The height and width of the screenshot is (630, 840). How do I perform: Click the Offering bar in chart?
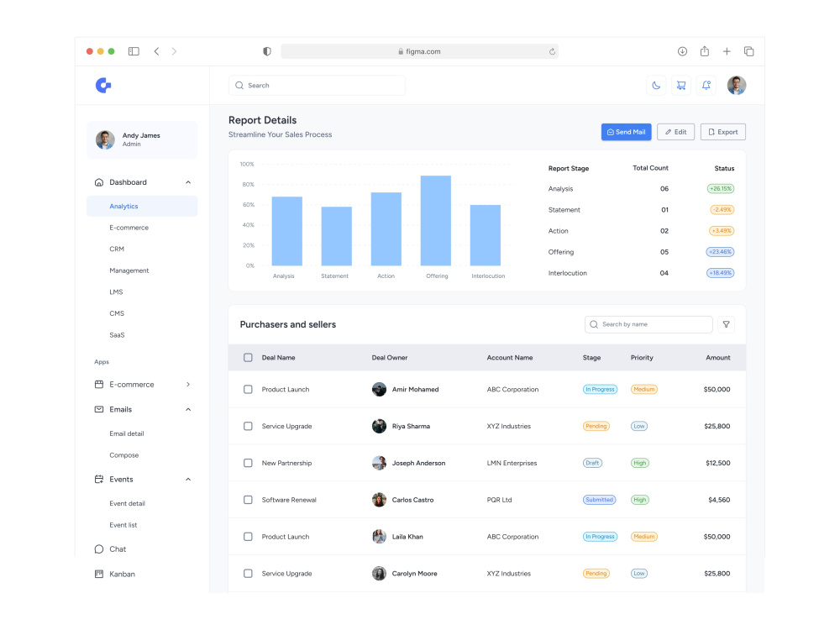pos(435,220)
